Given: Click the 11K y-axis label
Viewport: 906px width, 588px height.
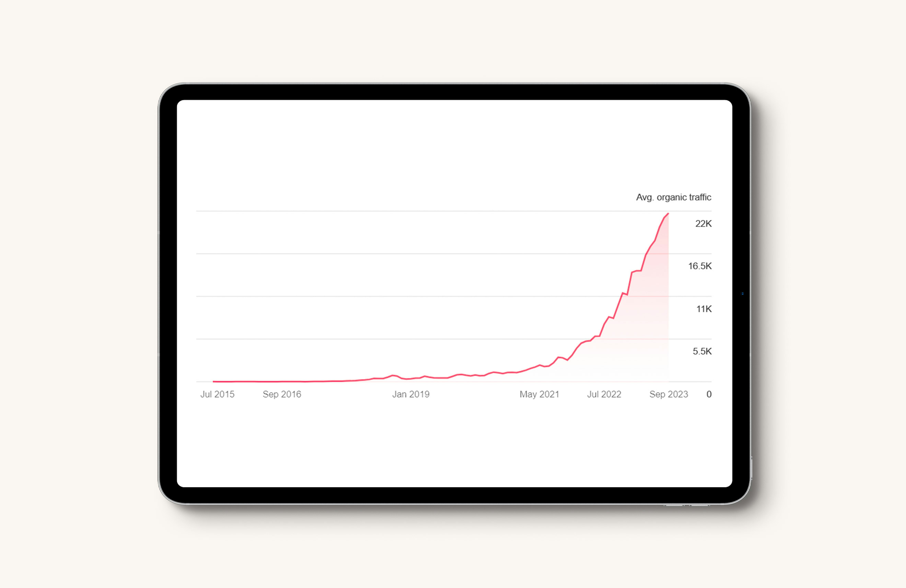Looking at the screenshot, I should (704, 309).
